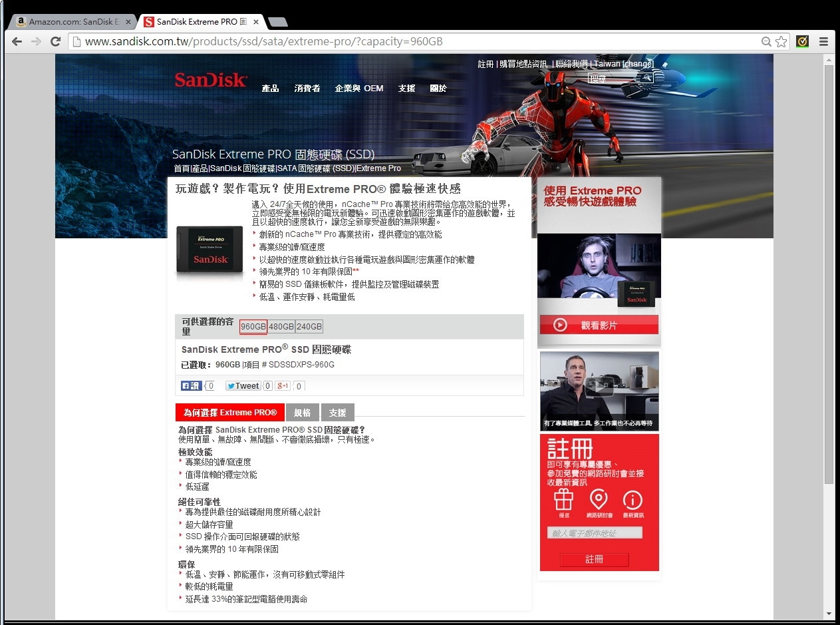Click the 值得信賴的穩定效能 bullet text

(x=221, y=475)
